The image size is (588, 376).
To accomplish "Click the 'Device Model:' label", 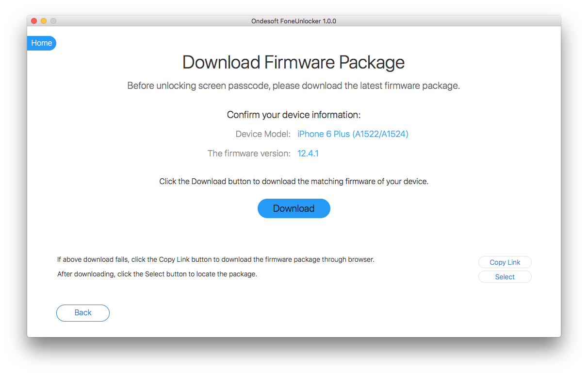I will pos(263,134).
